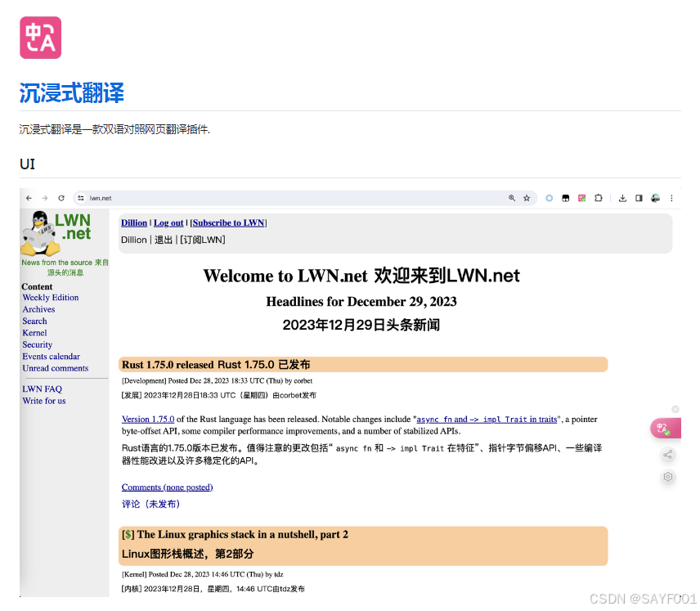This screenshot has height=611, width=700.
Task: Click the profile avatar icon
Action: pyautogui.click(x=655, y=198)
